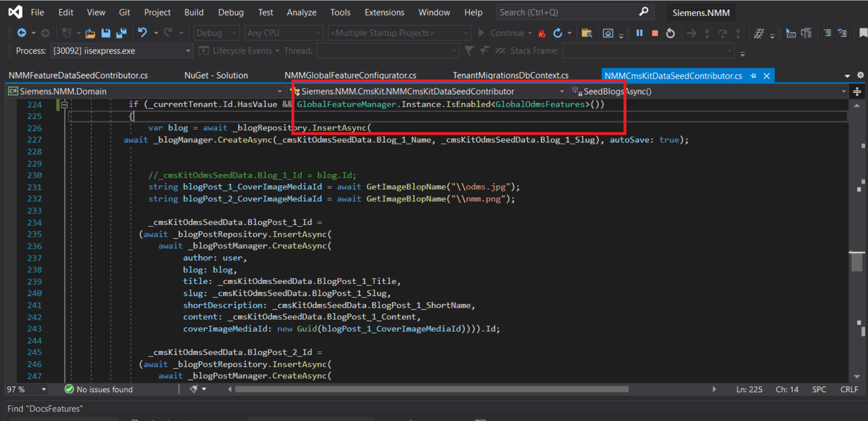Stop debugging with the red square
This screenshot has height=421, width=868.
coord(655,33)
